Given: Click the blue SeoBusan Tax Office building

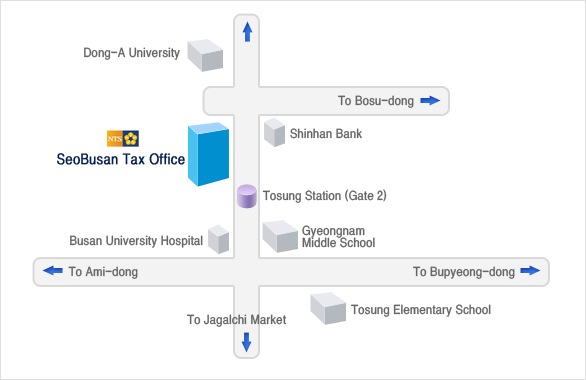Looking at the screenshot, I should (208, 154).
